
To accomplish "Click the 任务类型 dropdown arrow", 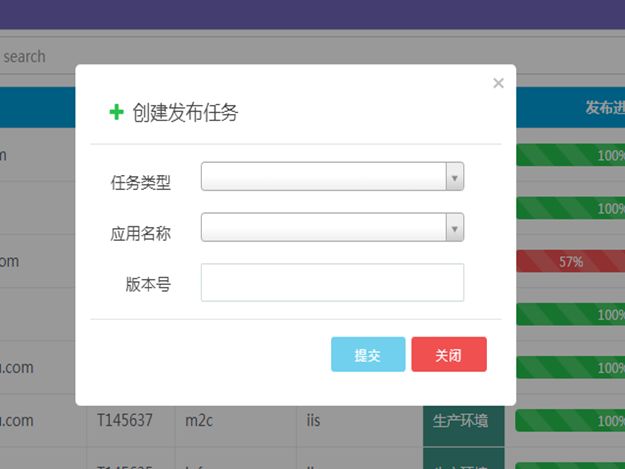I will click(x=454, y=177).
